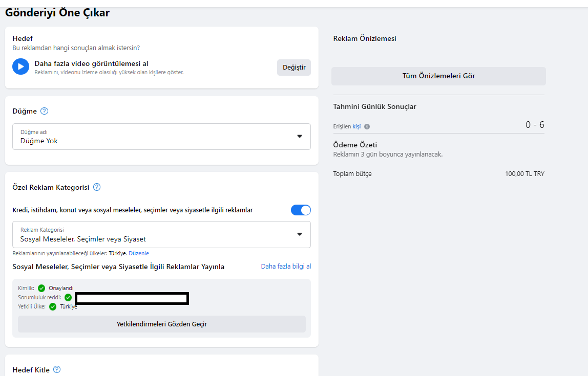Click Yetkili Ülke green check icon

click(x=53, y=307)
